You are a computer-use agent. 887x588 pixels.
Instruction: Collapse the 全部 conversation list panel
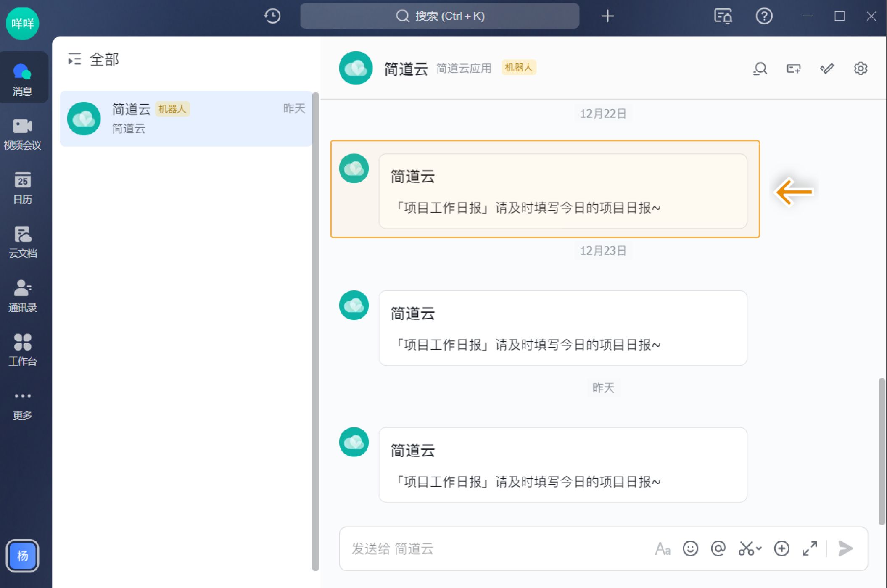74,59
